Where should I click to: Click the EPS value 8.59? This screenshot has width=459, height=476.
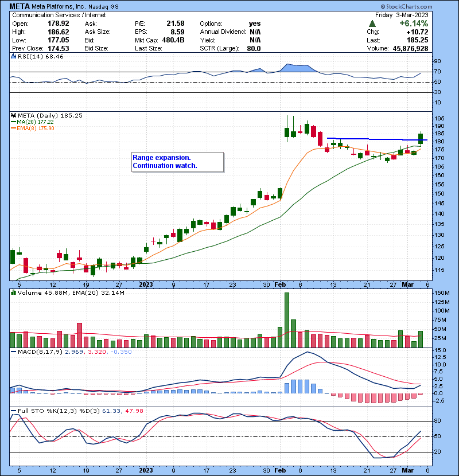click(177, 32)
